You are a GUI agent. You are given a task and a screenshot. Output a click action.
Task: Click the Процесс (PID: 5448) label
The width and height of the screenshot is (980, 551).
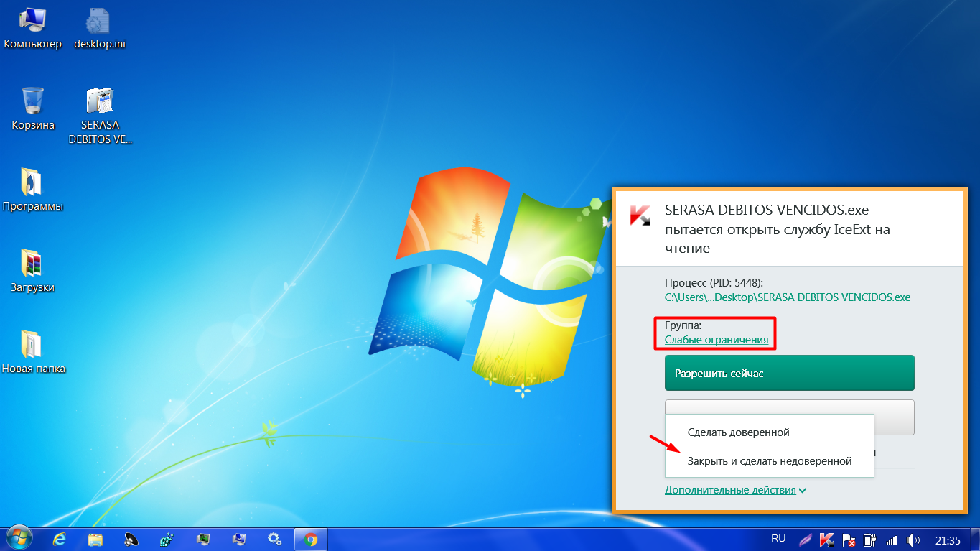[714, 282]
